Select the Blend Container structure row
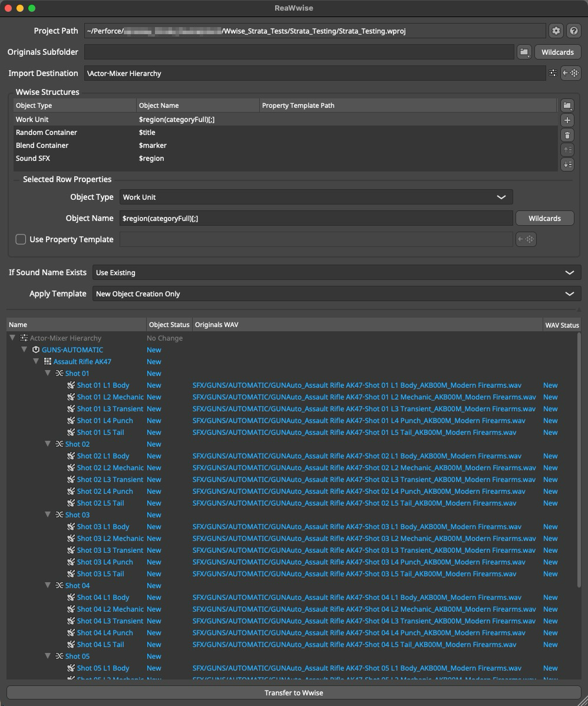This screenshot has width=588, height=706. 285,146
